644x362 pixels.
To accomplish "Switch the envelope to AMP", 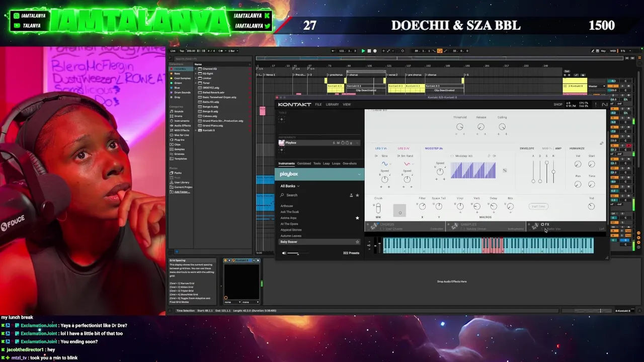I will [558, 148].
